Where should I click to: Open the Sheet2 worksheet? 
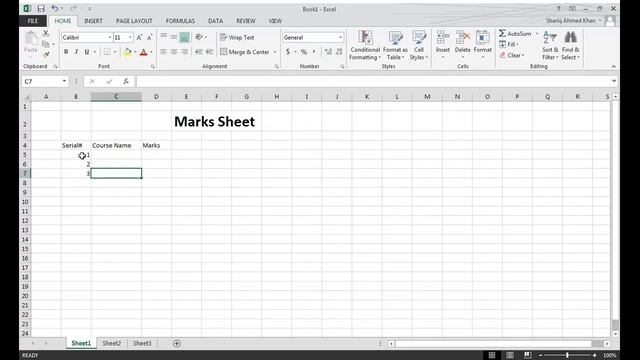(111, 344)
